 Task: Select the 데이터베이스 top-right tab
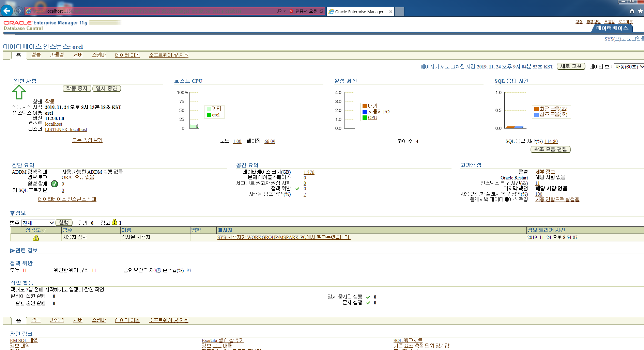click(x=612, y=28)
